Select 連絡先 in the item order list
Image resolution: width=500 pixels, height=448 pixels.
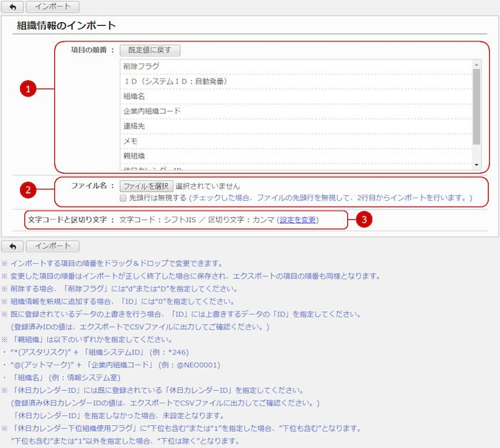click(x=134, y=126)
